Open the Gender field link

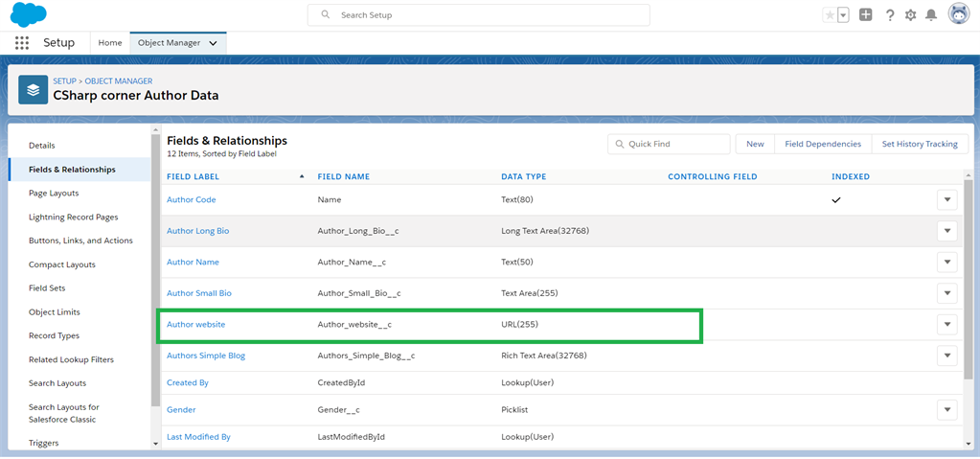(181, 409)
